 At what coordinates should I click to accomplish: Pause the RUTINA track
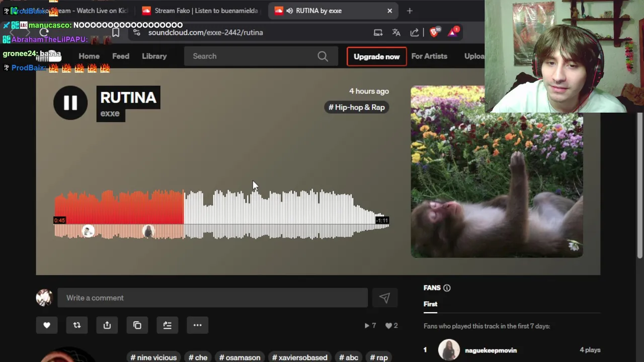(x=70, y=103)
